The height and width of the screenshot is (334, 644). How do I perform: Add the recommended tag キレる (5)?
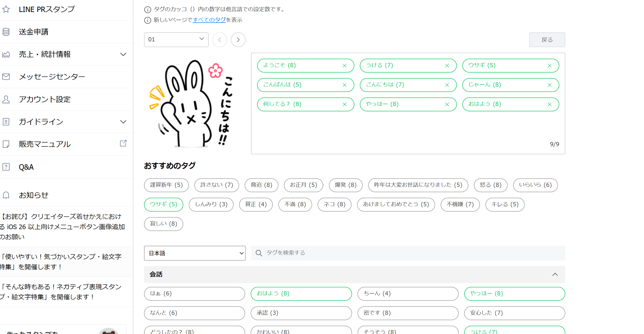click(x=505, y=205)
